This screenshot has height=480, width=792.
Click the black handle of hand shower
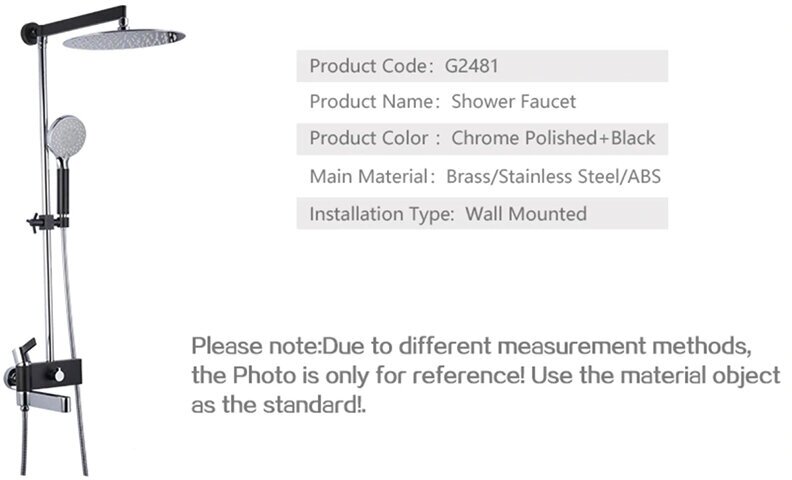coord(63,191)
